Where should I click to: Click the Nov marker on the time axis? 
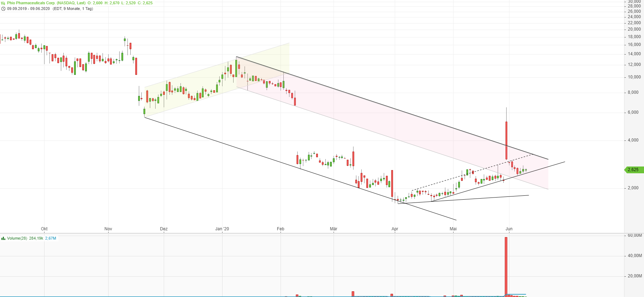click(108, 229)
